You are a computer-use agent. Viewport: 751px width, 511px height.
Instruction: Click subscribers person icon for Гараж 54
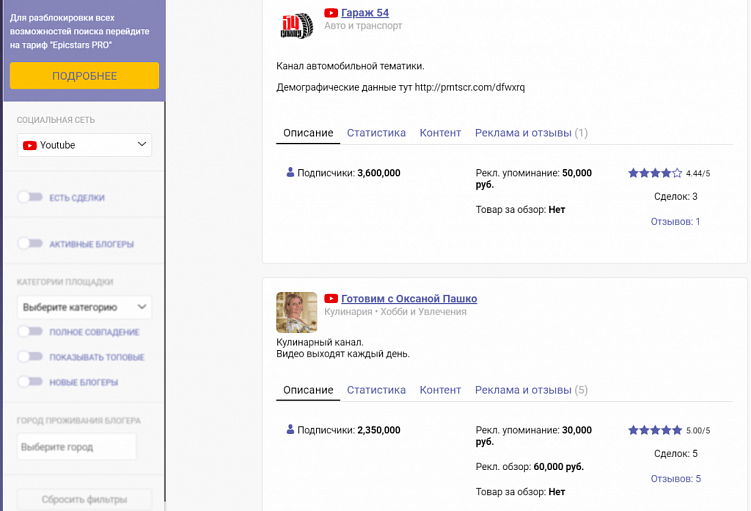[290, 173]
